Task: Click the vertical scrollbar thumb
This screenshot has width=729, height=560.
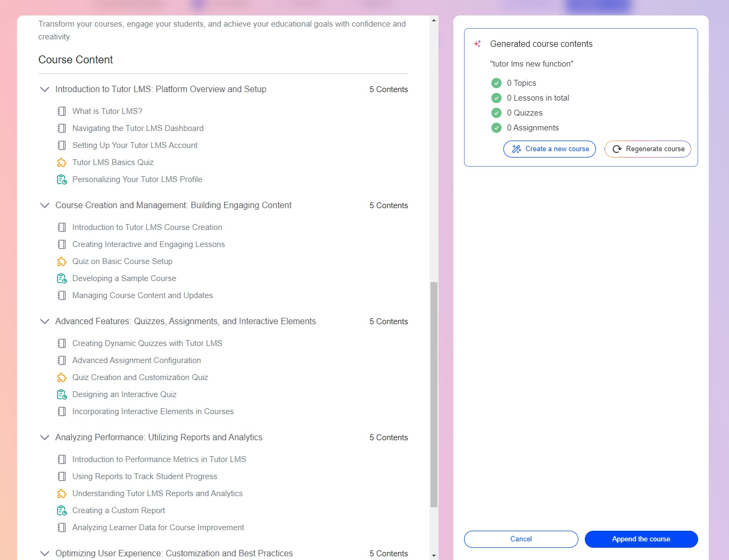Action: pyautogui.click(x=434, y=394)
